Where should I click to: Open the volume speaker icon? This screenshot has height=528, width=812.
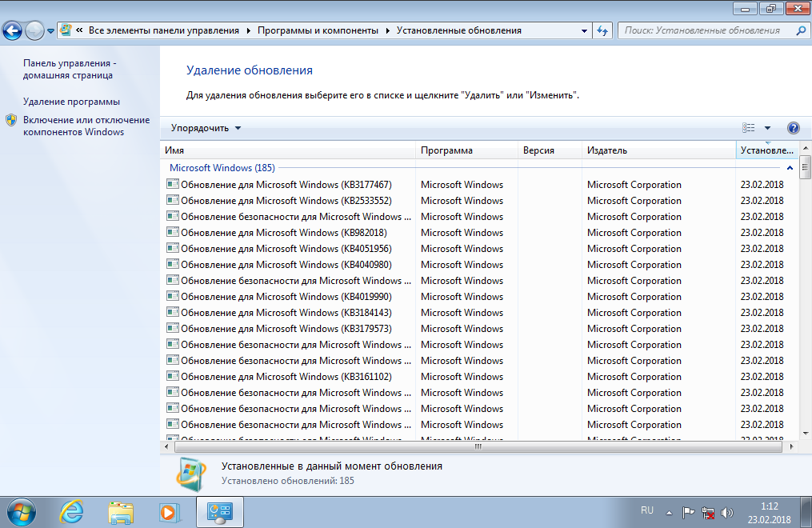coord(727,513)
